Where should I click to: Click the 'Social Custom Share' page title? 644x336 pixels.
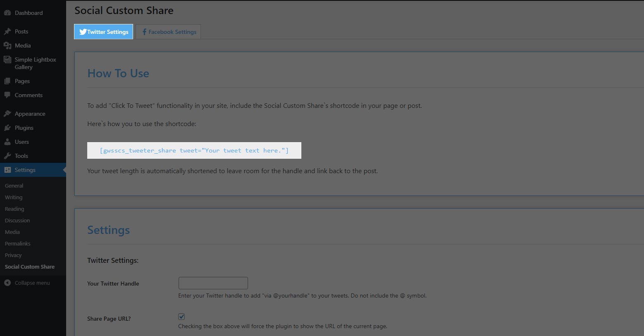pyautogui.click(x=124, y=11)
